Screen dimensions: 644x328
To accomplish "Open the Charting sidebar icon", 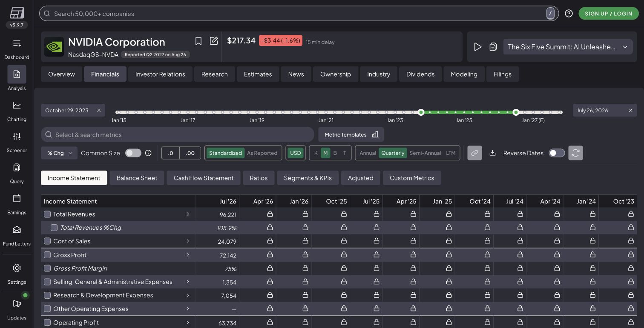I will pos(17,105).
